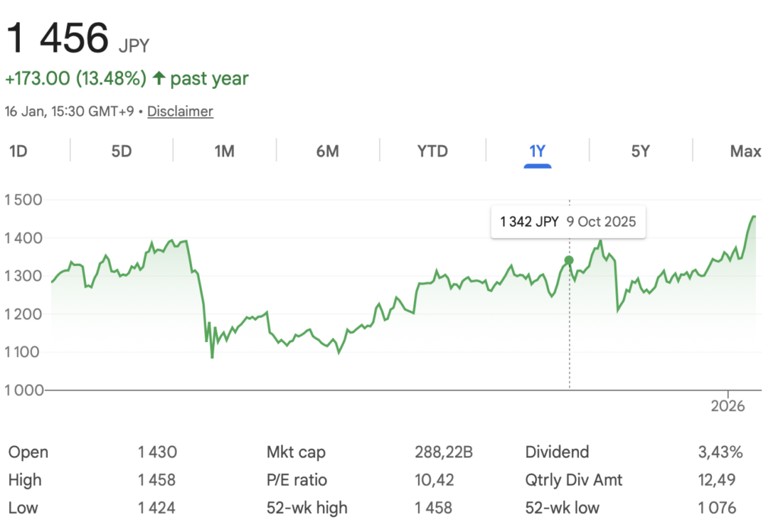778x532 pixels.
Task: Click the green data point on chart
Action: point(569,261)
